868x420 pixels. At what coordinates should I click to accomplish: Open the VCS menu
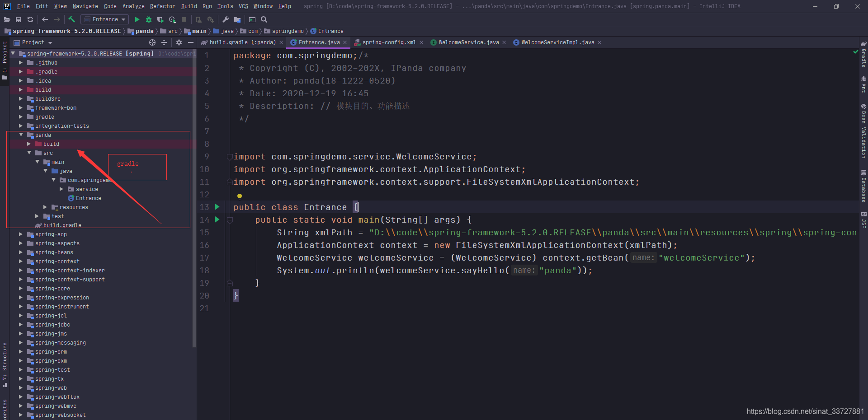(x=243, y=6)
